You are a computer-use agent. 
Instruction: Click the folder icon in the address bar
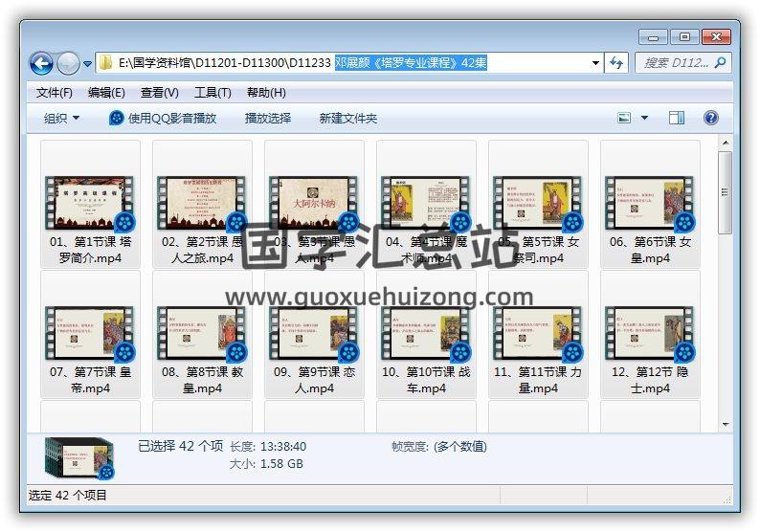point(105,62)
